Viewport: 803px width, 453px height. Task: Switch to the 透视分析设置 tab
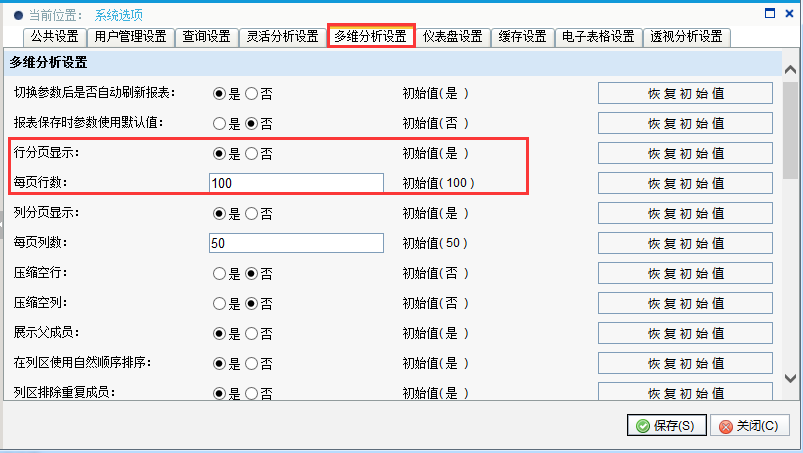tap(686, 37)
